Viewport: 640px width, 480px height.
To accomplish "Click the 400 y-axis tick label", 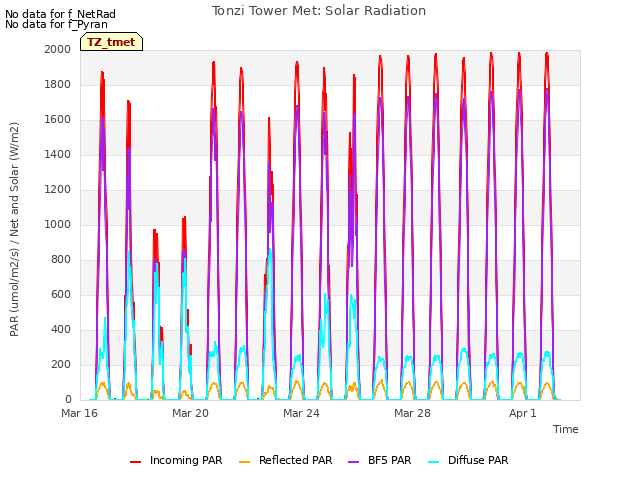I will tap(61, 329).
